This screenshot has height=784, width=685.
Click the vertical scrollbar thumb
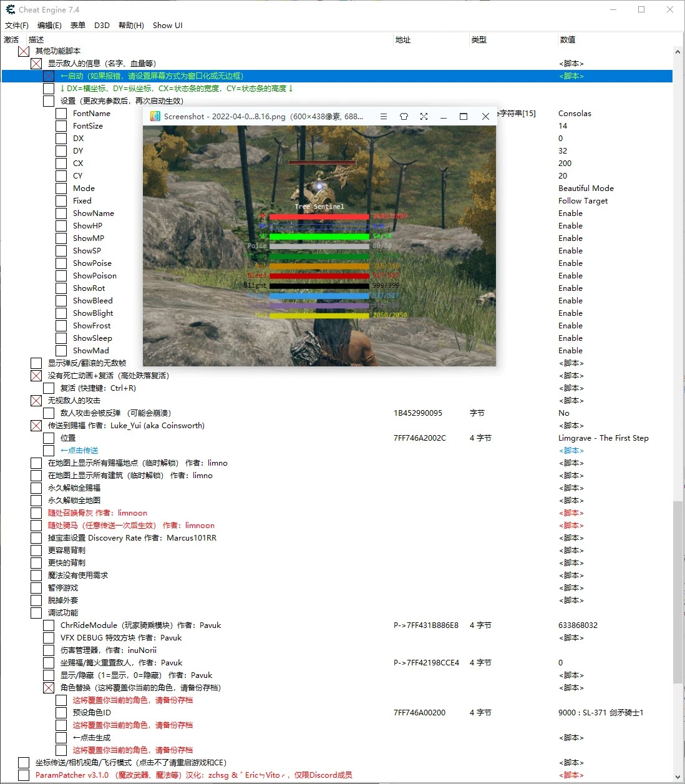[678, 592]
